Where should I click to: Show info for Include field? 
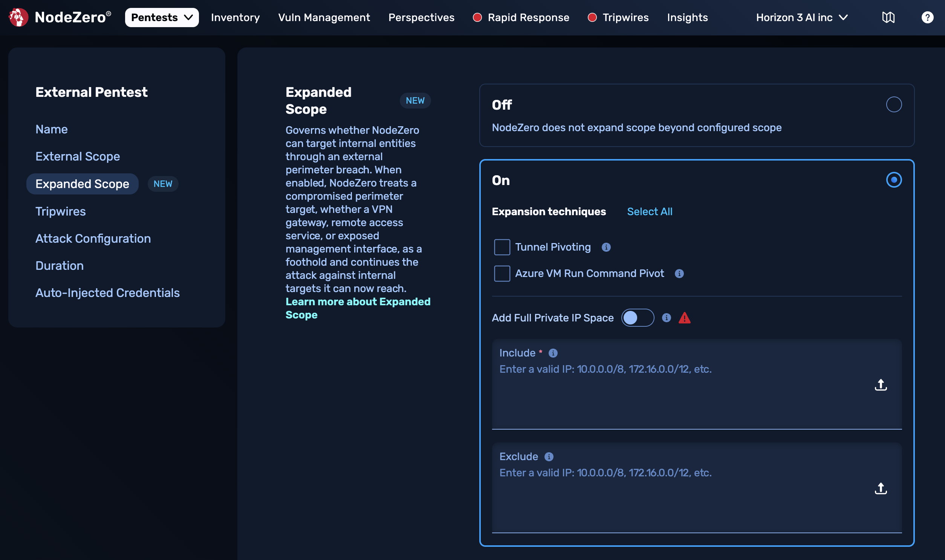[x=553, y=353]
